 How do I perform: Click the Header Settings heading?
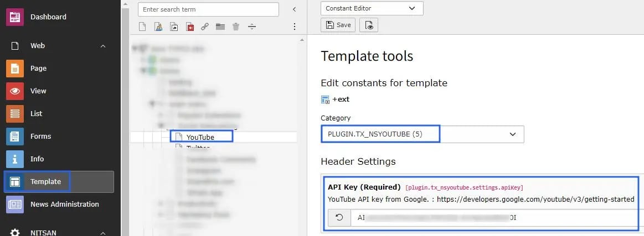click(358, 161)
